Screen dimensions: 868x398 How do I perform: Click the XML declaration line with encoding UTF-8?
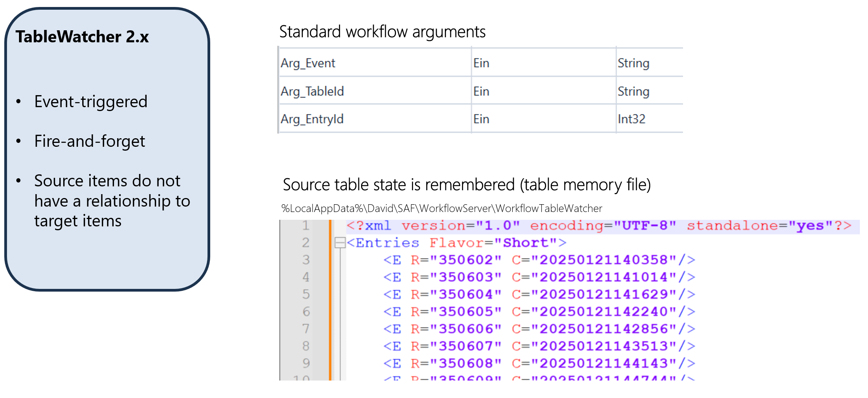[598, 226]
